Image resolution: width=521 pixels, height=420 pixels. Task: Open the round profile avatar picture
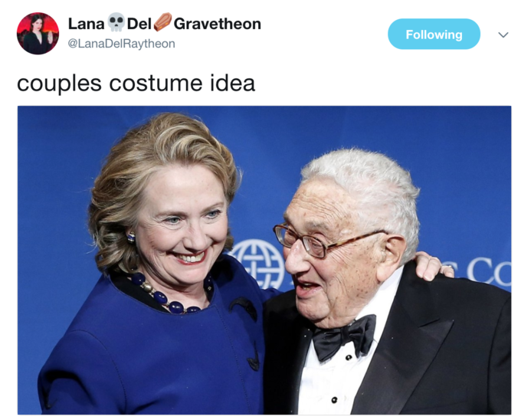point(38,34)
